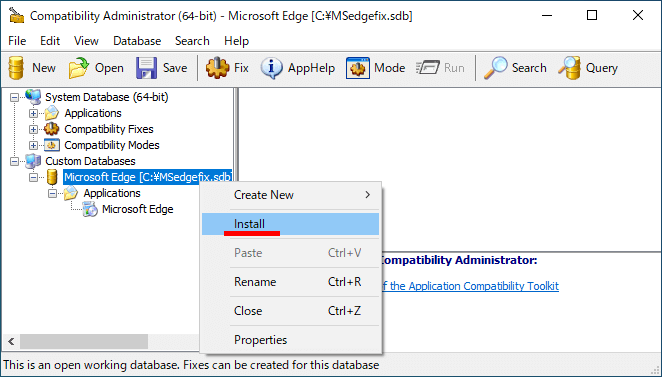Click the Microsoft Edge application entry icon
This screenshot has width=662, height=377.
pos(90,209)
